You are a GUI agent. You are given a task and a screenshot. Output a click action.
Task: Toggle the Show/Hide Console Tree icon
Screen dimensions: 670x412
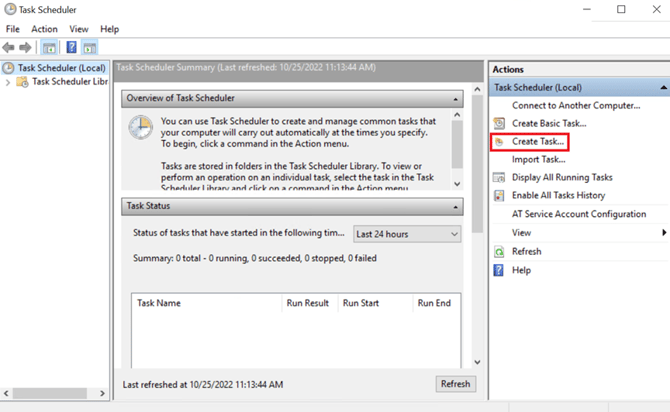pyautogui.click(x=50, y=47)
